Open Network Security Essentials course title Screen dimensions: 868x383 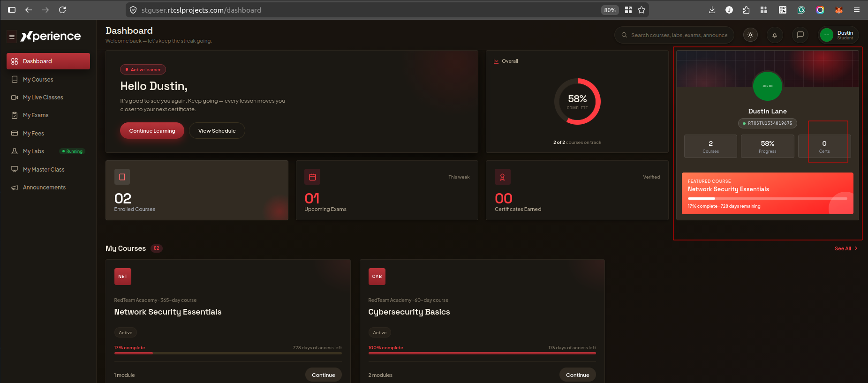pos(168,312)
